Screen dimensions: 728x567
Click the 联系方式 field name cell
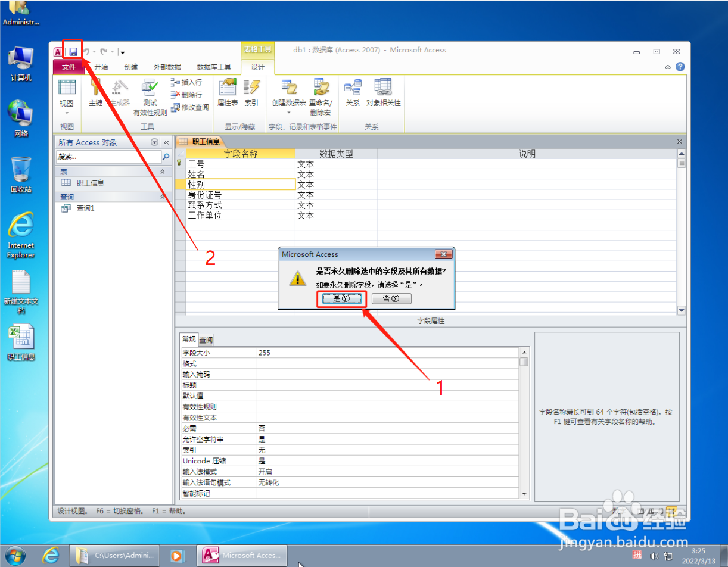click(241, 205)
